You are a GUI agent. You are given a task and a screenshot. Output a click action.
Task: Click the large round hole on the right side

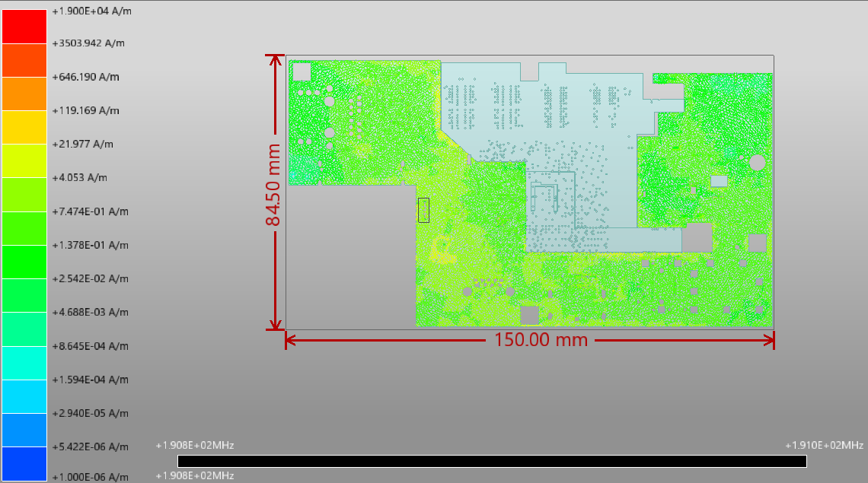[757, 162]
